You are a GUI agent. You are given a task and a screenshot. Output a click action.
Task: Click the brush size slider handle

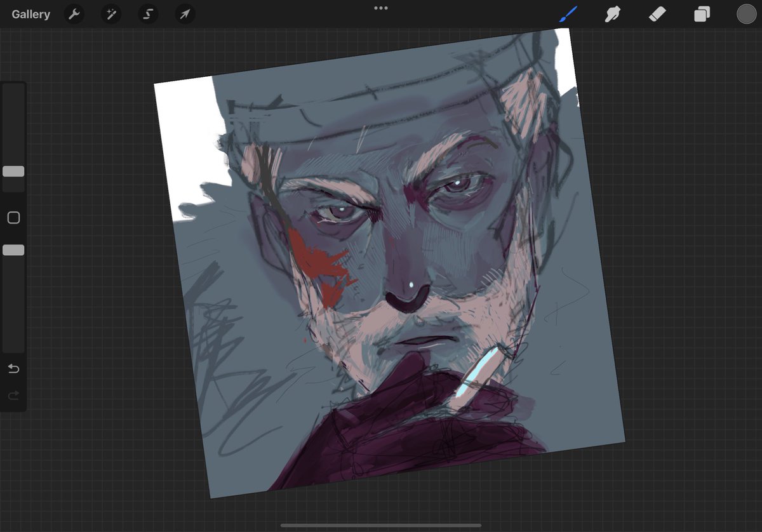coord(13,171)
